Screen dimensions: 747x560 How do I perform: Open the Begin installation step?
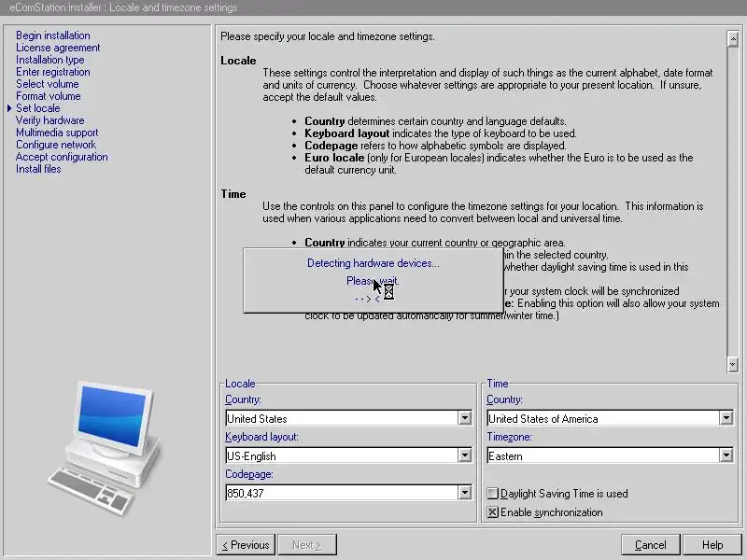click(x=53, y=35)
